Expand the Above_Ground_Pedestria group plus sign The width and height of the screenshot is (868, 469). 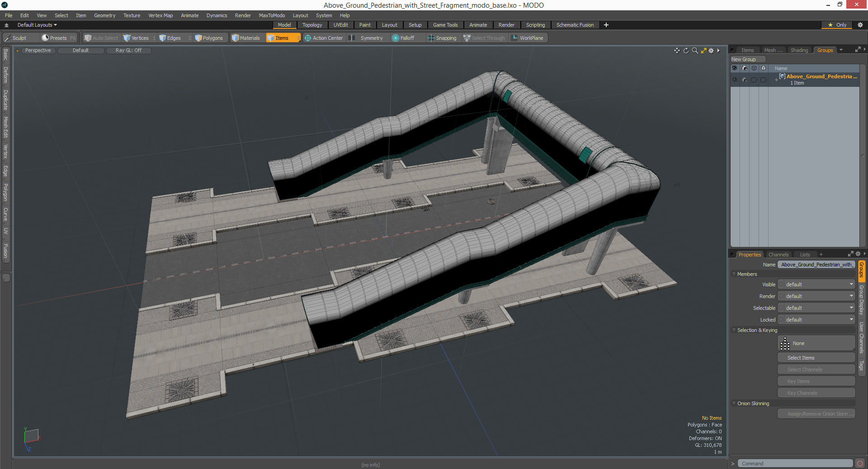(776, 80)
